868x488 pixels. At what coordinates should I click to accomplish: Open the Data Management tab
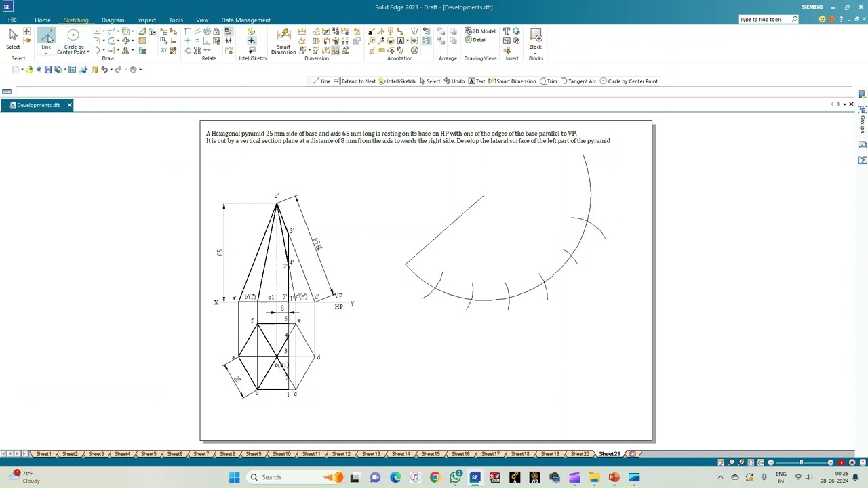[x=245, y=20]
